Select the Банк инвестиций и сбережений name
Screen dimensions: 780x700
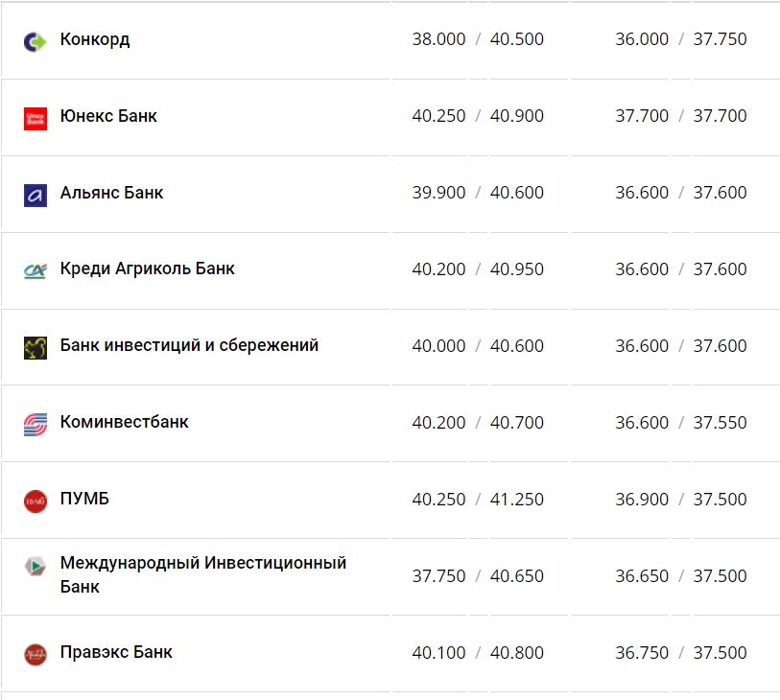point(189,345)
